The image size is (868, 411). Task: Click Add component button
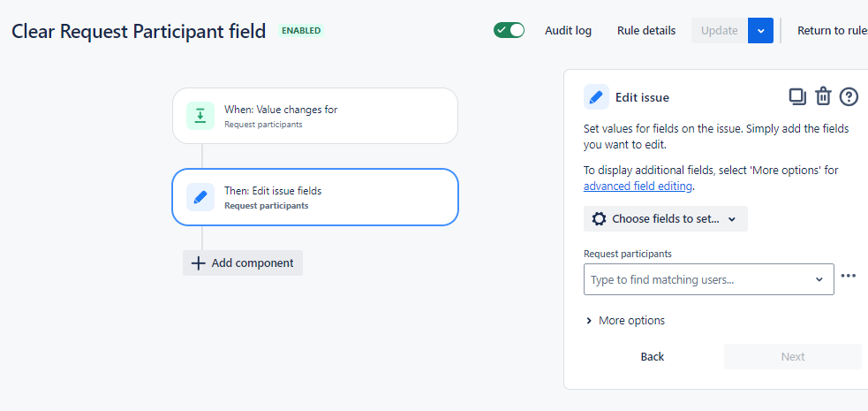[x=243, y=263]
